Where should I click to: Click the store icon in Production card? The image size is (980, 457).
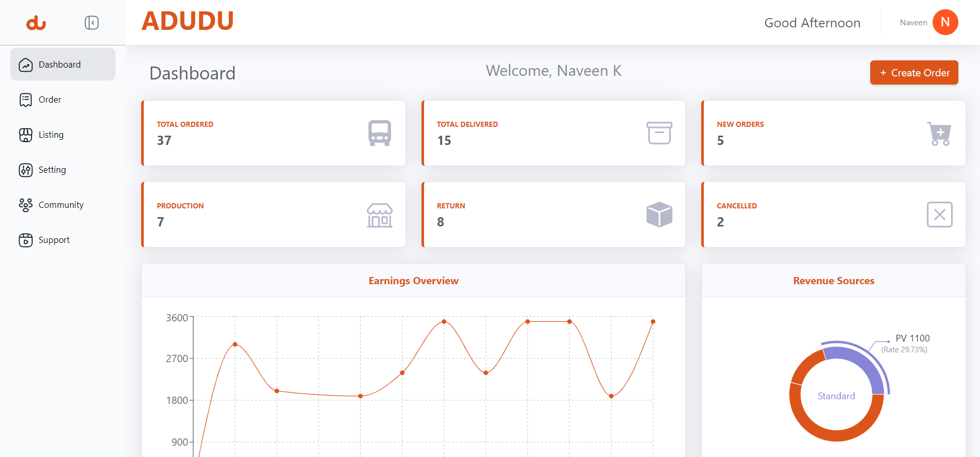click(379, 215)
